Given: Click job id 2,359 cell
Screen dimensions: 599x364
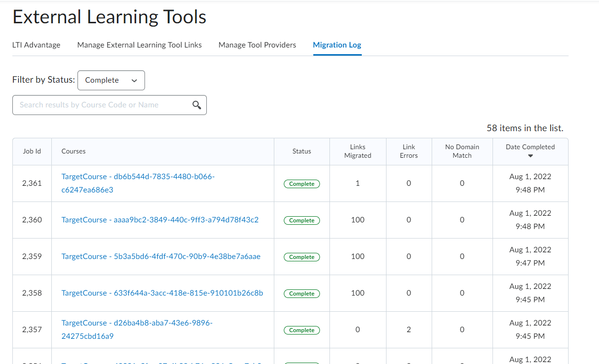Looking at the screenshot, I should [32, 257].
